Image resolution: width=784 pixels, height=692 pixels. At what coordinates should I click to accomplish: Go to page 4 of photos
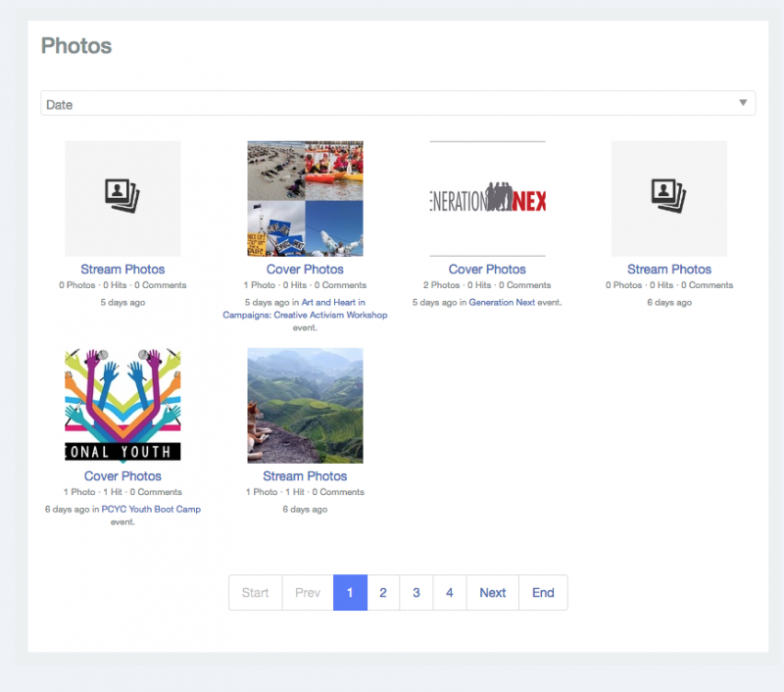450,592
